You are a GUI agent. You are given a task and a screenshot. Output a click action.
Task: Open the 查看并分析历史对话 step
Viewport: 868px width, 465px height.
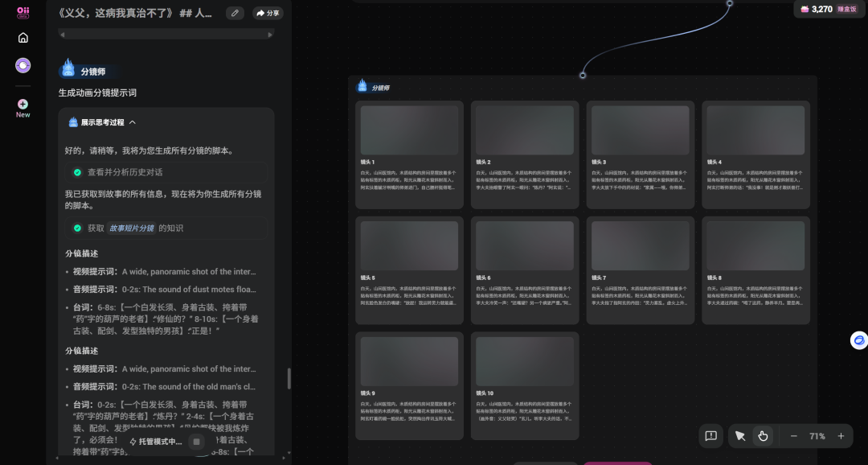[x=166, y=172]
